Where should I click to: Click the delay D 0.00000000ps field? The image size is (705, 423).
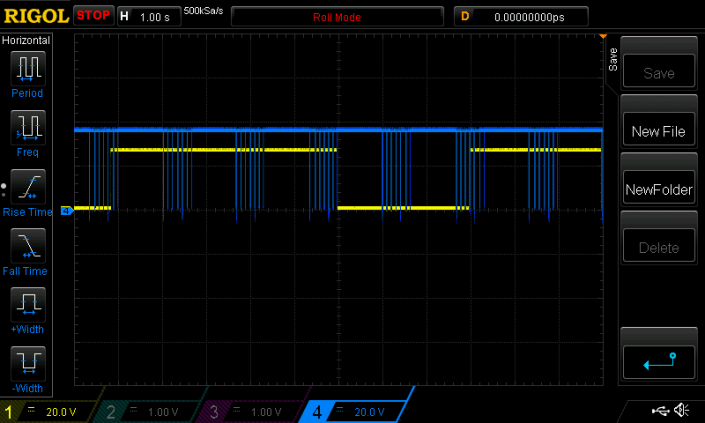[521, 17]
